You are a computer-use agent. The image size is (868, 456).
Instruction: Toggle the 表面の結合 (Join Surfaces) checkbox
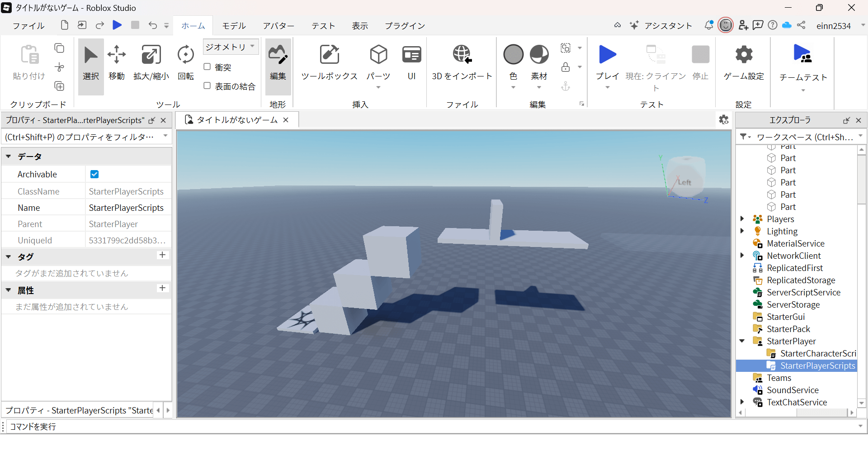[x=207, y=85]
